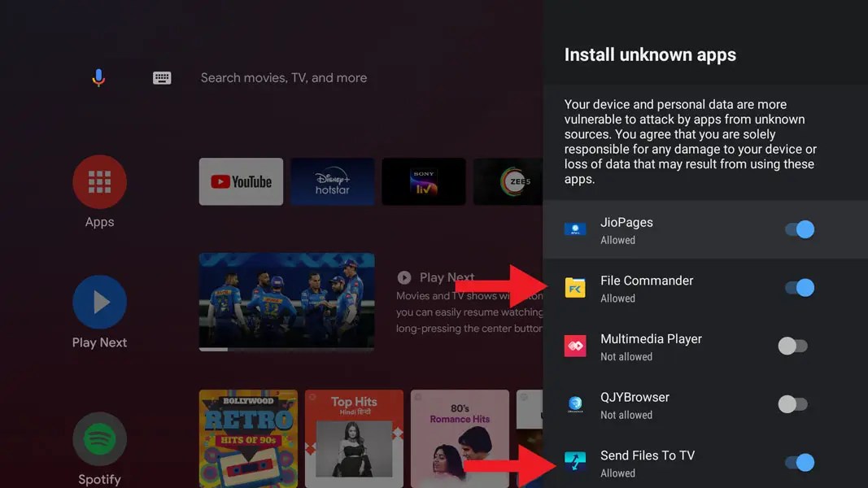This screenshot has width=868, height=488.
Task: Click the search movies and TV field
Action: pos(283,77)
